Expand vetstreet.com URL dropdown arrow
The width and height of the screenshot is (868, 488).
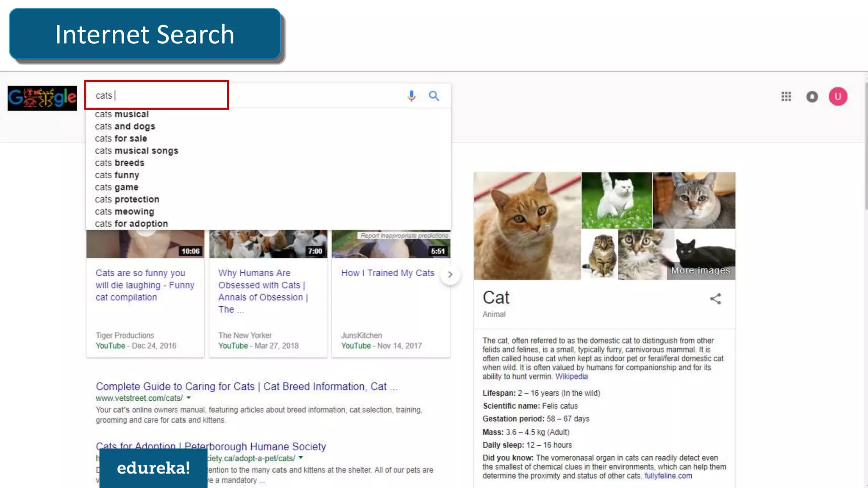tap(189, 398)
